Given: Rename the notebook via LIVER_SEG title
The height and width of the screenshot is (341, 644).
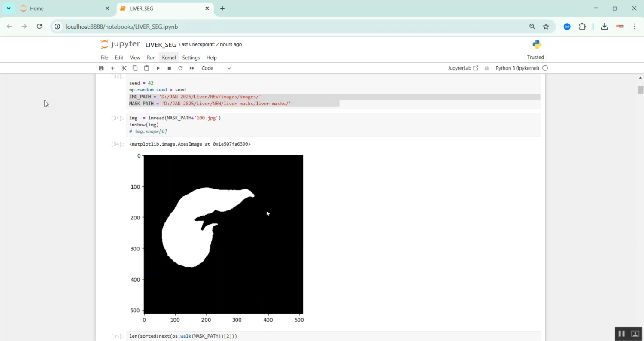Looking at the screenshot, I should tap(161, 45).
